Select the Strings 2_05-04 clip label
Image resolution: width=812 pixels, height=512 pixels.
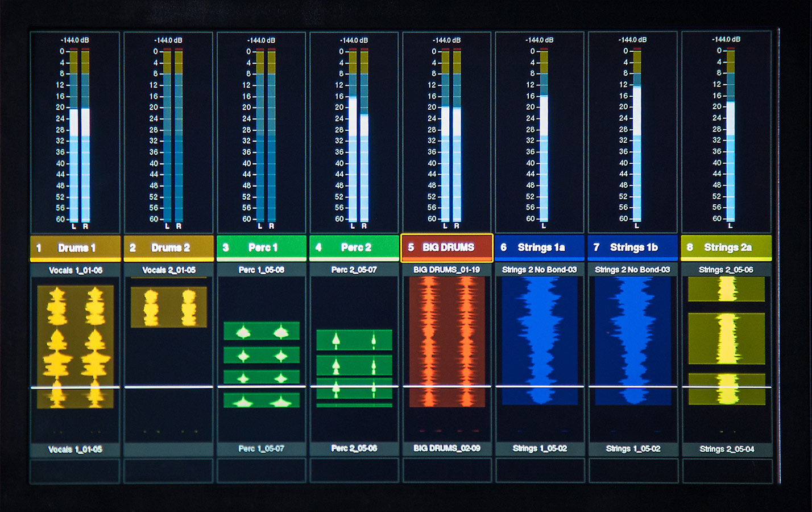[x=727, y=449]
